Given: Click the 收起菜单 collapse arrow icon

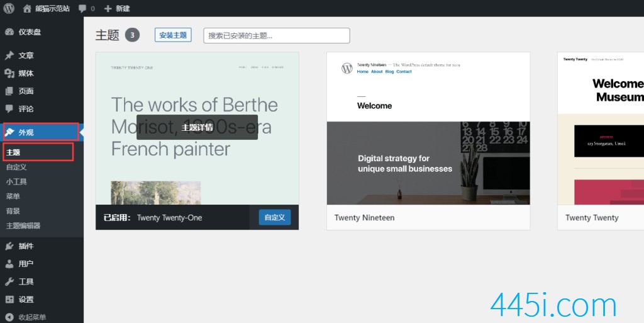Looking at the screenshot, I should (x=9, y=317).
